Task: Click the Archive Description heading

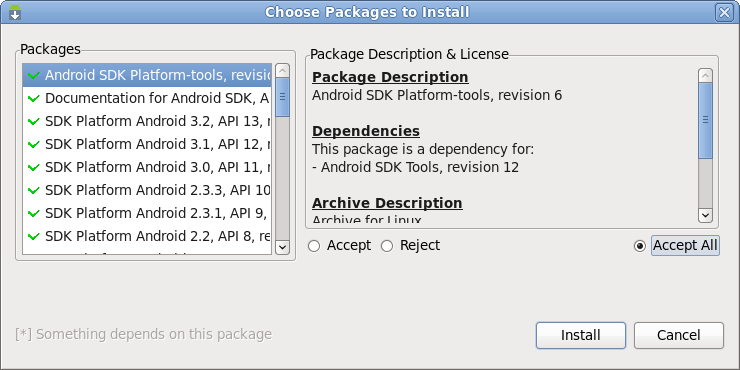Action: point(387,203)
